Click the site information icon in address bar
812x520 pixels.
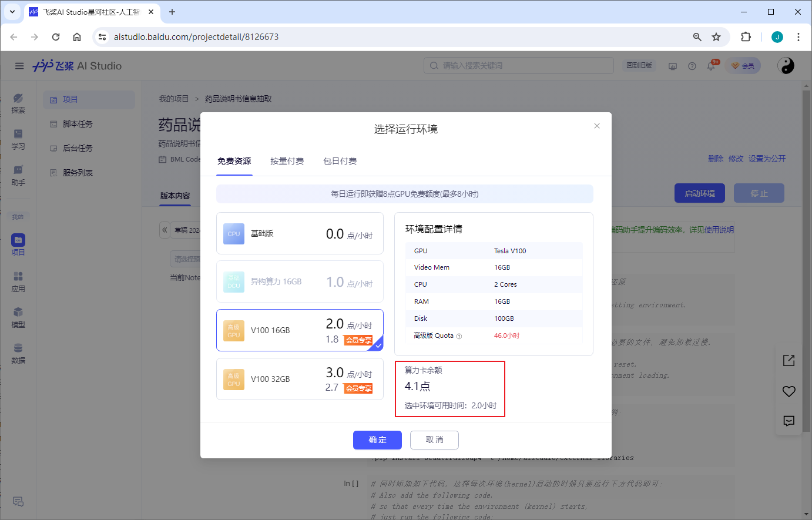[x=102, y=36]
